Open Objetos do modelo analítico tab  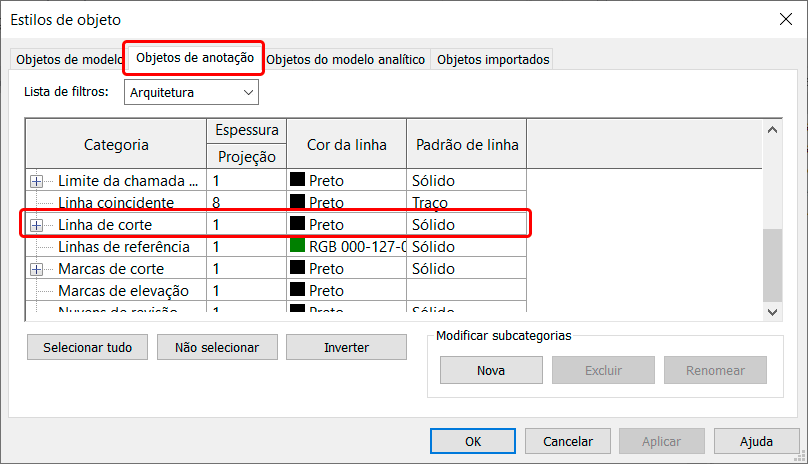coord(346,60)
